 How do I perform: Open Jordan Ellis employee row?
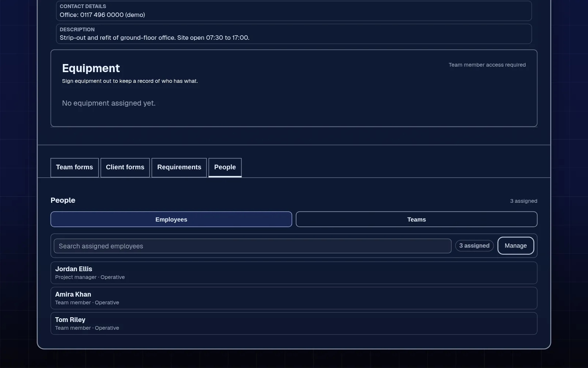[x=294, y=273]
